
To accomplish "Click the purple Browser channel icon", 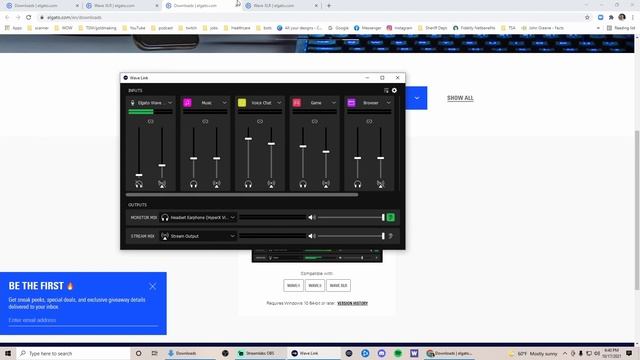I will coord(351,102).
